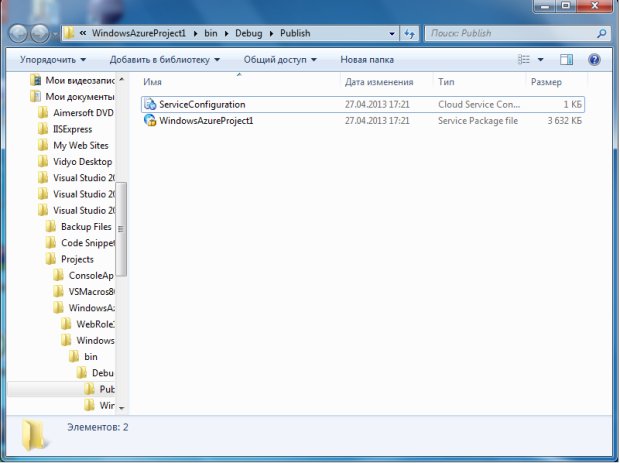Click the magnifier search icon
The image size is (620, 463).
point(601,34)
